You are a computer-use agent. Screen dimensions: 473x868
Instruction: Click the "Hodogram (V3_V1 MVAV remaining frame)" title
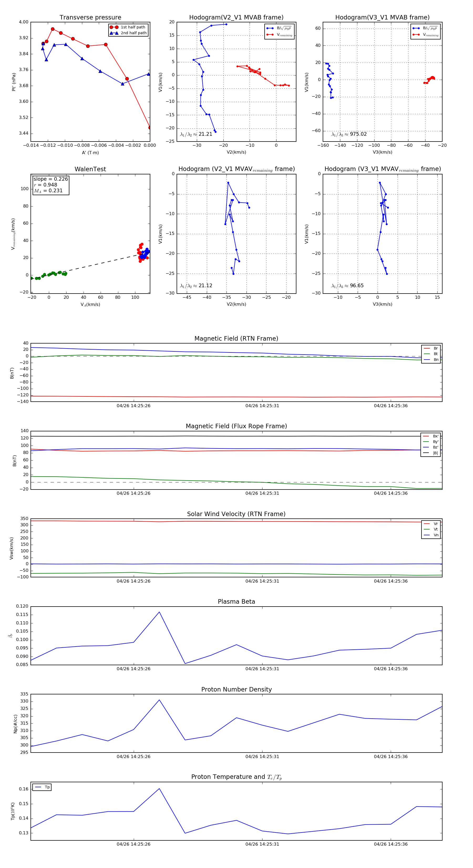click(x=382, y=169)
